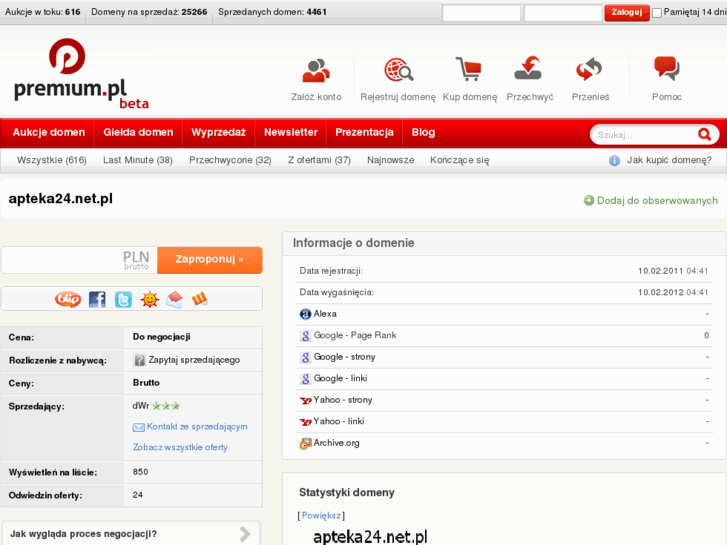Open Kup domenę shopping cart icon

click(469, 69)
